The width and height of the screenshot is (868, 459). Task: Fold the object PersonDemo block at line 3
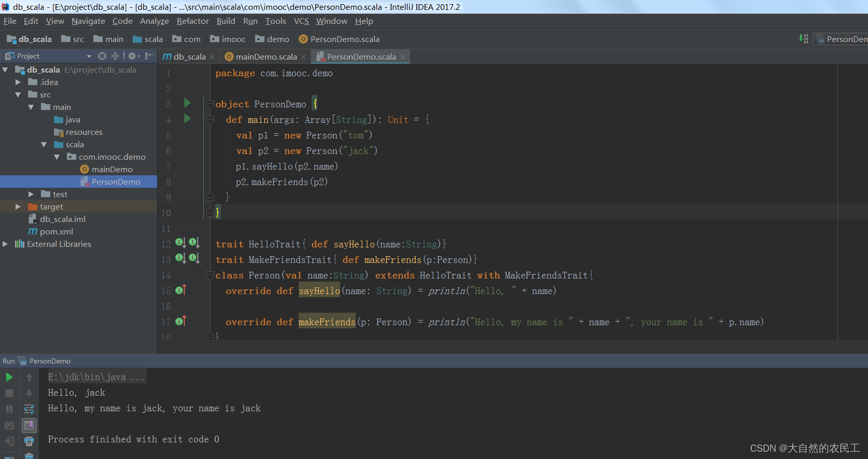point(210,104)
